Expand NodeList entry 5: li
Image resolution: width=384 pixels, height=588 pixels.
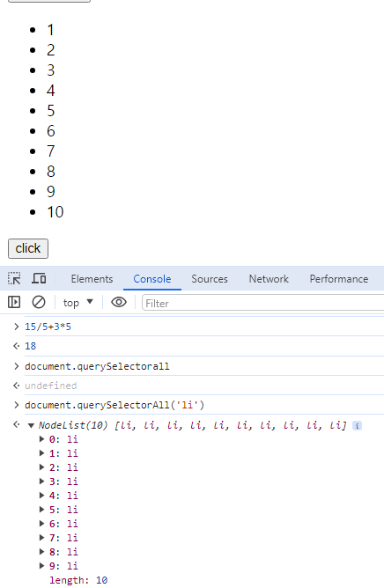(41, 510)
